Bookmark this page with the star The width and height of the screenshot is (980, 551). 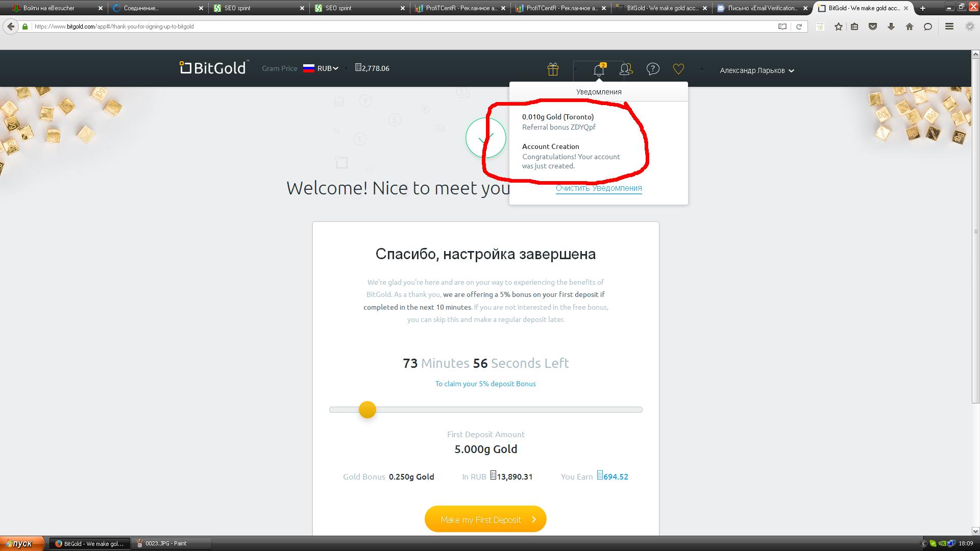pos(838,27)
